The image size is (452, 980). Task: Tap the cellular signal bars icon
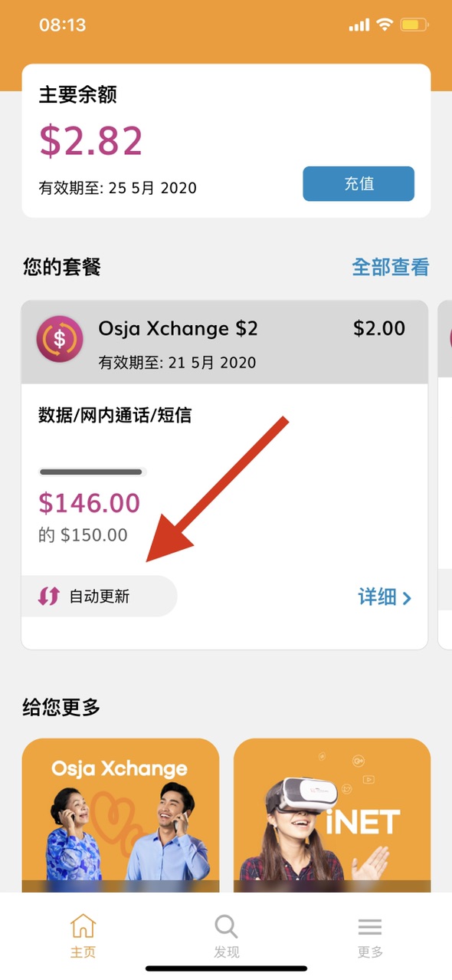click(359, 25)
